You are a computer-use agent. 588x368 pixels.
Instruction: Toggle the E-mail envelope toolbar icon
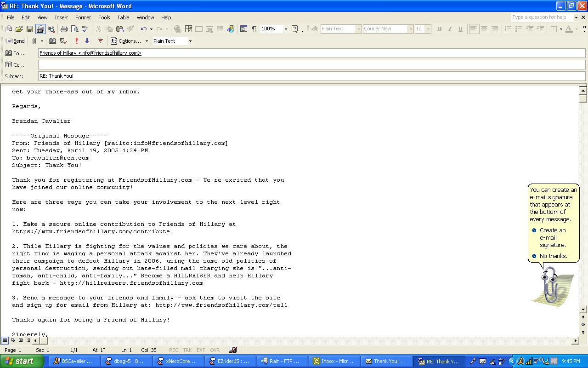point(40,29)
